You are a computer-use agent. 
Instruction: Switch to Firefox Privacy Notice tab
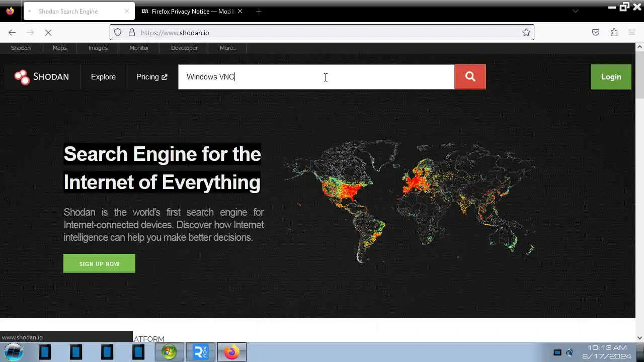click(191, 11)
